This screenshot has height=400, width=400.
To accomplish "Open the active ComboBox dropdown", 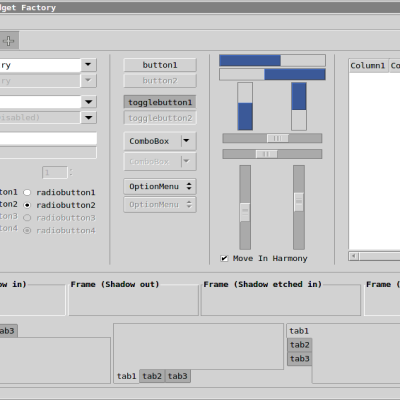I will [160, 141].
